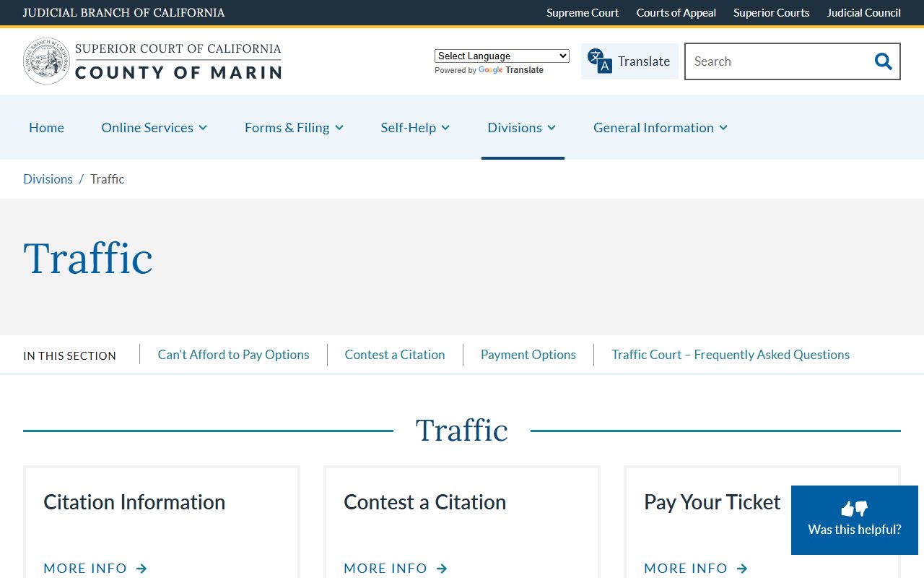Expand the Divisions menu chevron

coord(552,128)
